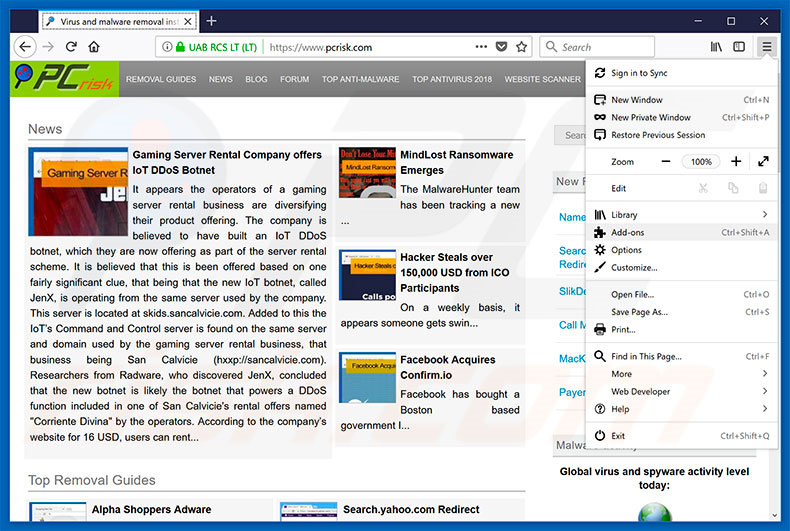Reload the current page
790x531 pixels.
coord(71,47)
